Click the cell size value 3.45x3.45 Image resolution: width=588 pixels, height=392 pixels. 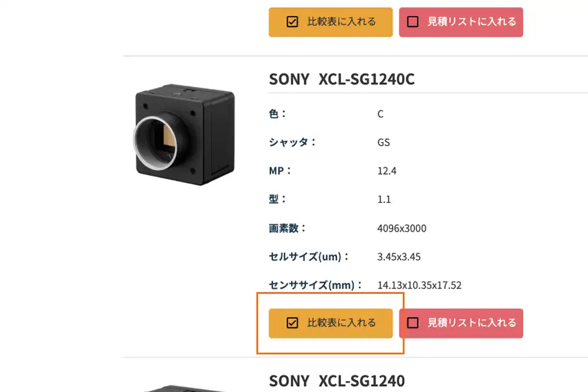coord(399,257)
